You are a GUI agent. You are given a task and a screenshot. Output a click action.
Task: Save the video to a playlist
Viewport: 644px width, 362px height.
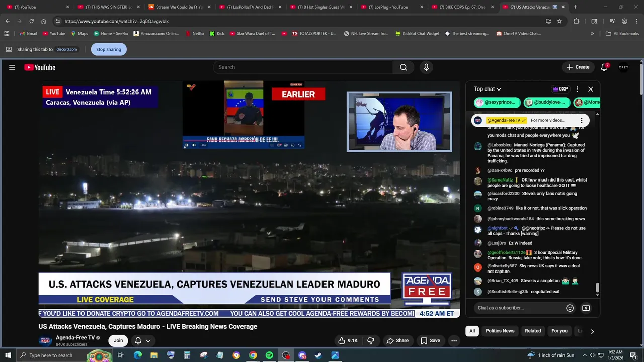coord(430,340)
